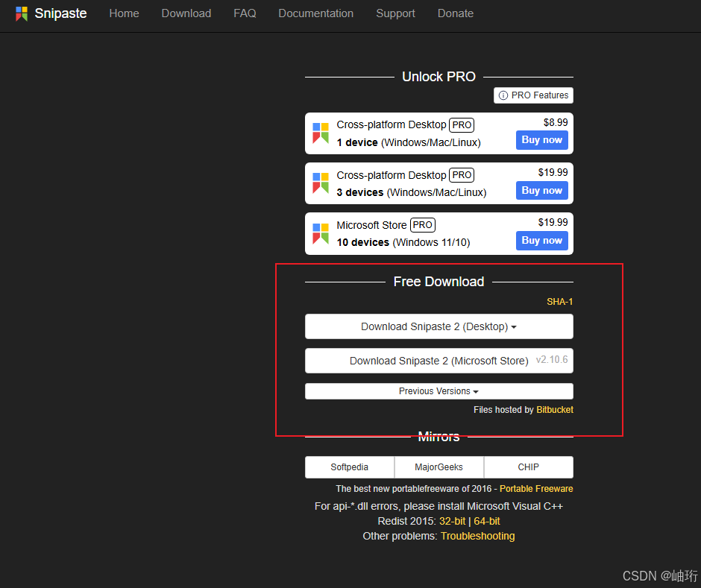Click the 32-bit redistributable link
The height and width of the screenshot is (588, 701).
click(452, 522)
